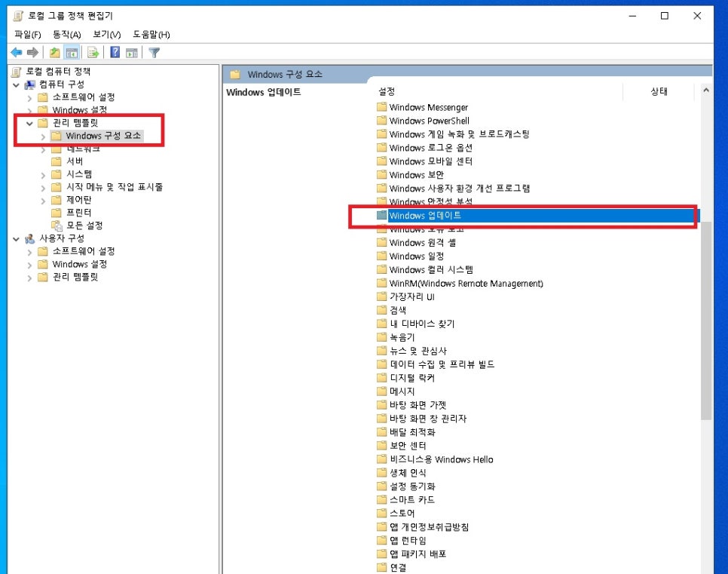Open the 보기(V) menu
The image size is (728, 574).
pyautogui.click(x=107, y=35)
